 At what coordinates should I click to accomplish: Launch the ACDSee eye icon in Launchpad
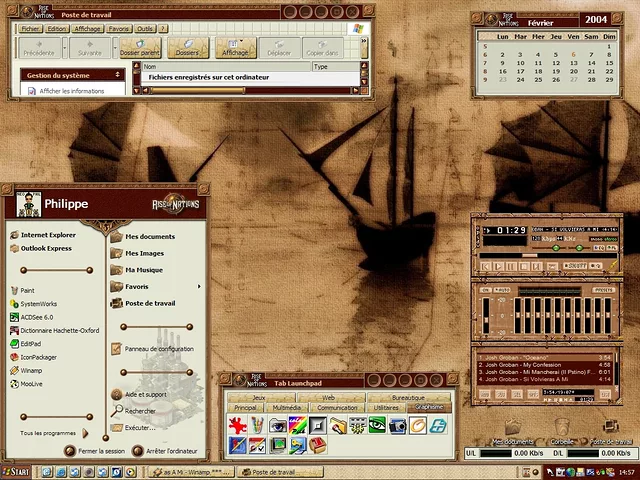[377, 425]
